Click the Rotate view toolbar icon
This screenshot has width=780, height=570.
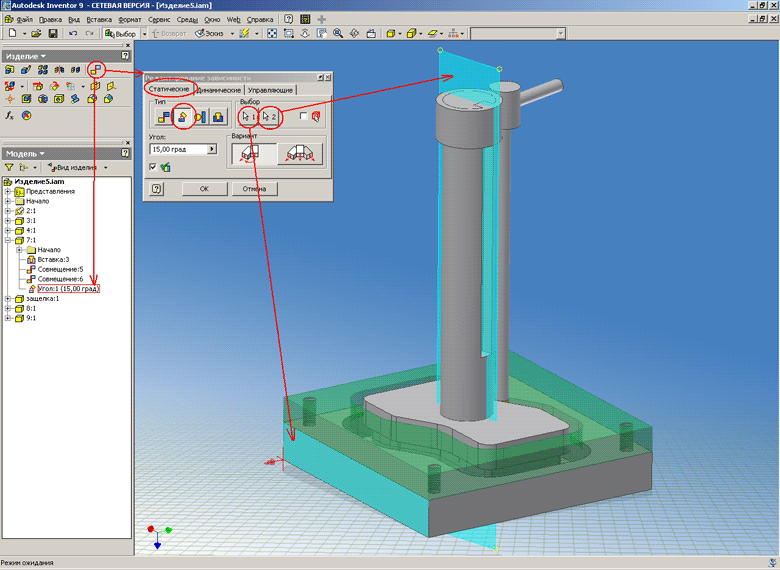354,33
